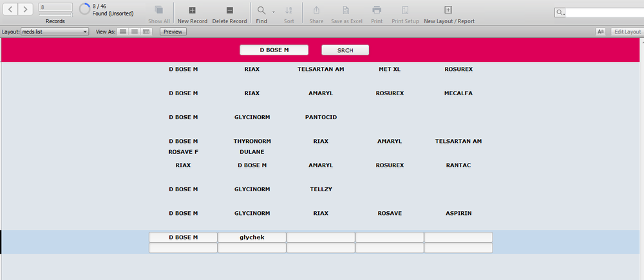Screen dimensions: 644x280
Task: Open the Layout dropdown meds list
Action: 55,32
